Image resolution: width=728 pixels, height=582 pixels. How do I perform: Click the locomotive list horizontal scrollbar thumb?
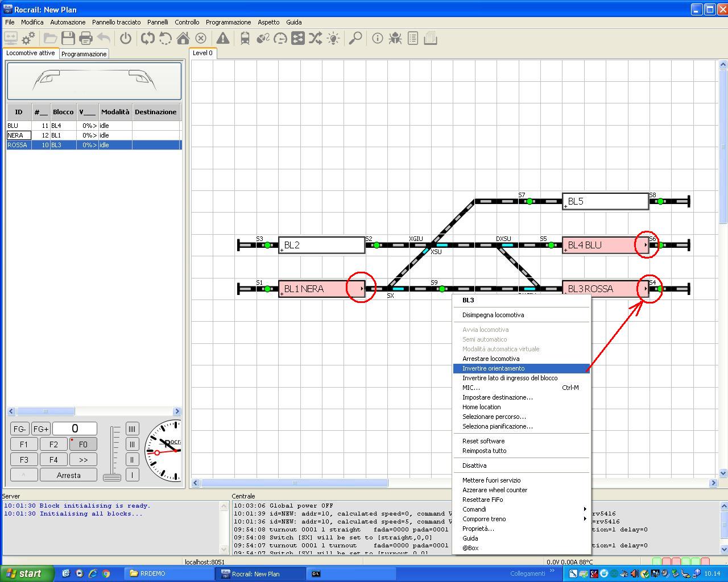(45, 411)
